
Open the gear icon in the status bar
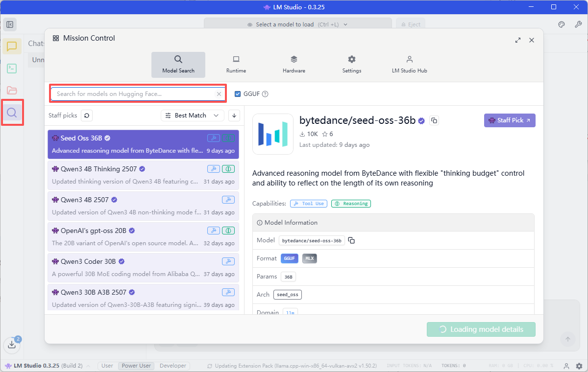point(579,366)
